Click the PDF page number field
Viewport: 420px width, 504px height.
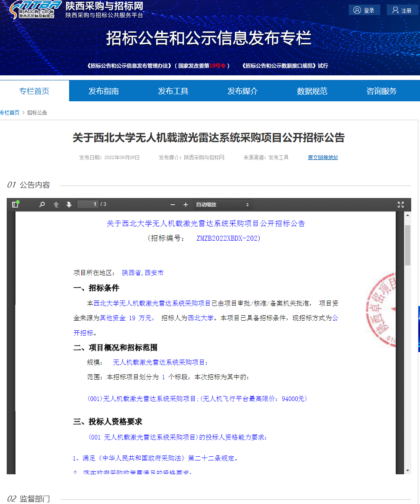click(x=88, y=204)
